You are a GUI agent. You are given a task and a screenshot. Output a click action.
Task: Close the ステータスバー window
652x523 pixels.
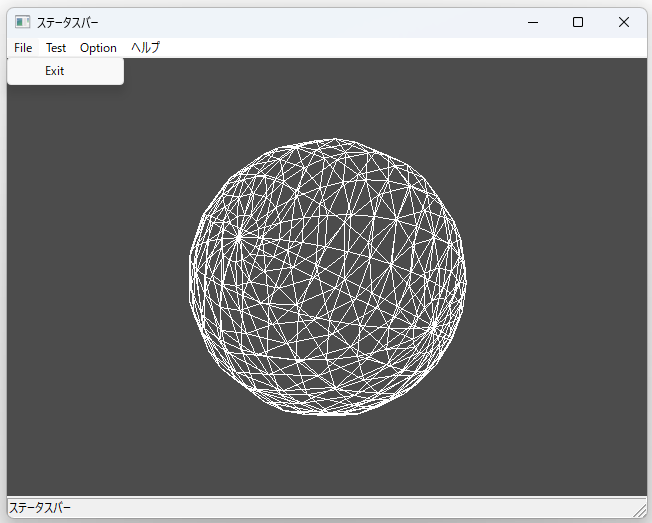(624, 22)
